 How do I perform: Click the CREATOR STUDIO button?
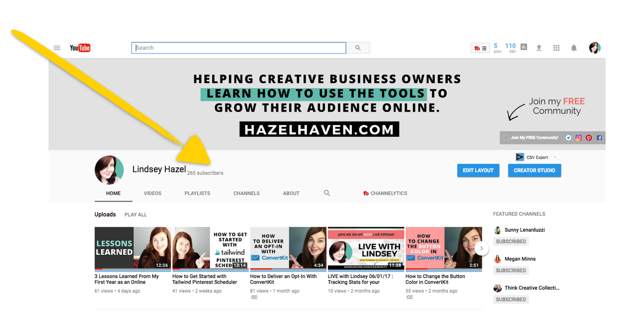[534, 171]
